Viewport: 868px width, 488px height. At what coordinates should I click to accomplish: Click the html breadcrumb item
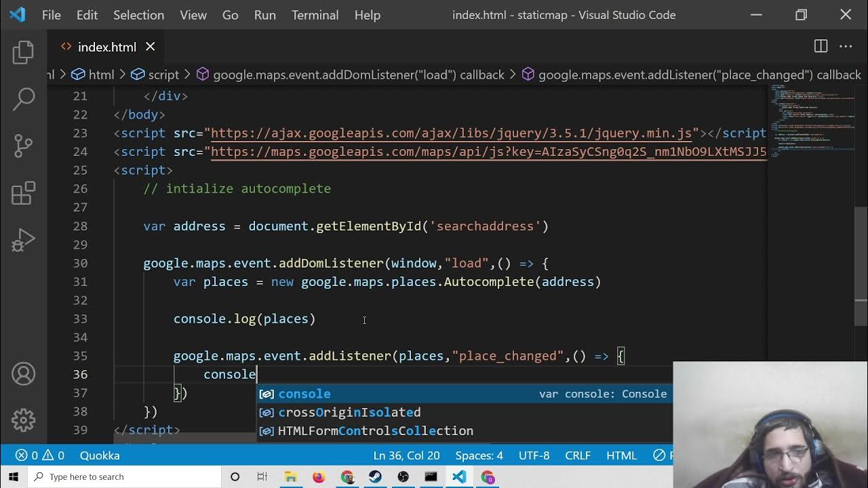coord(100,75)
